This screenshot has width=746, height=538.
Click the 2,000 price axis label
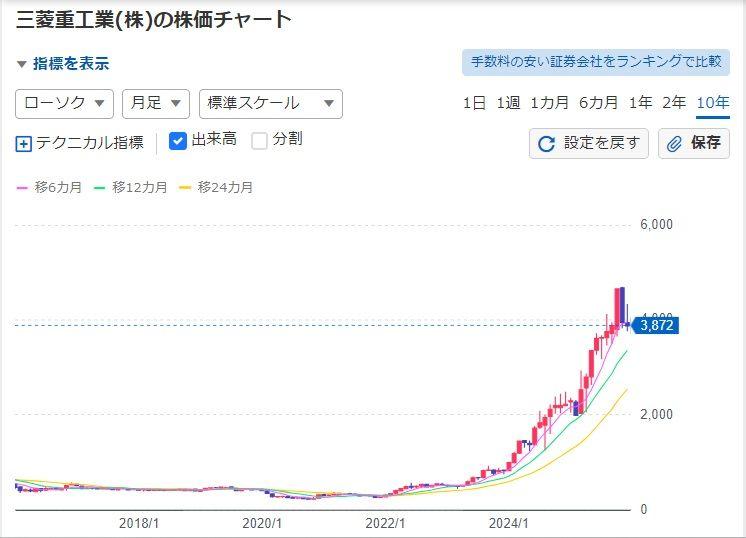pyautogui.click(x=657, y=414)
